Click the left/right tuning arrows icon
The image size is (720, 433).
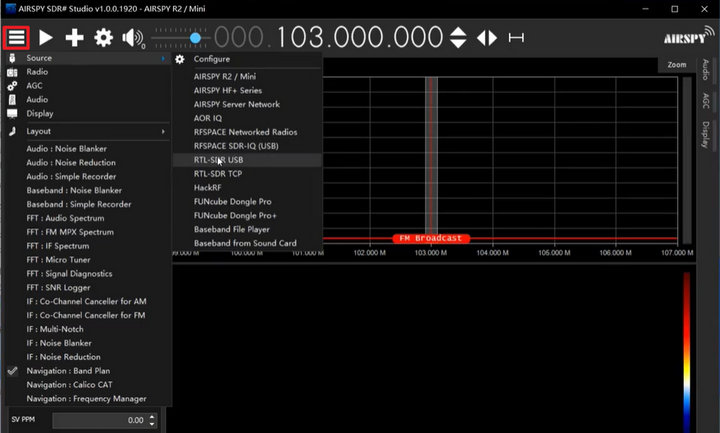coord(487,38)
